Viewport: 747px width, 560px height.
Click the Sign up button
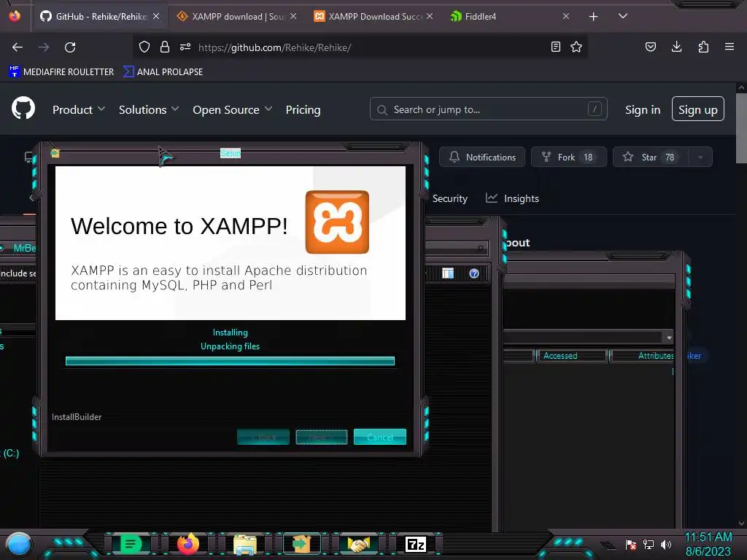[x=697, y=109]
